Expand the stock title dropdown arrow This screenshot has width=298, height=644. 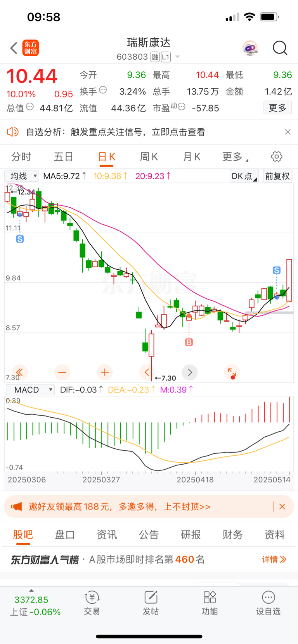coord(178,57)
